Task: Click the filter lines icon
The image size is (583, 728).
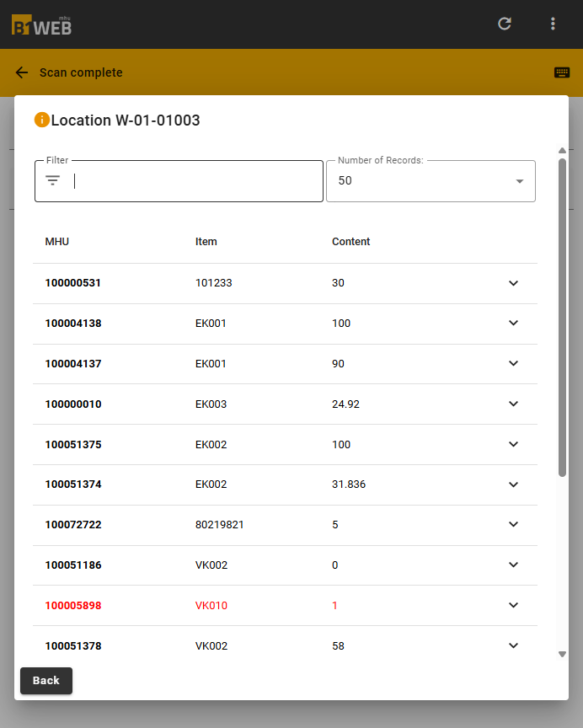Action: click(52, 180)
